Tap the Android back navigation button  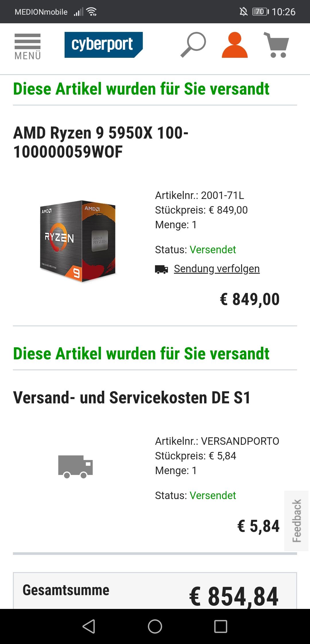point(89,626)
